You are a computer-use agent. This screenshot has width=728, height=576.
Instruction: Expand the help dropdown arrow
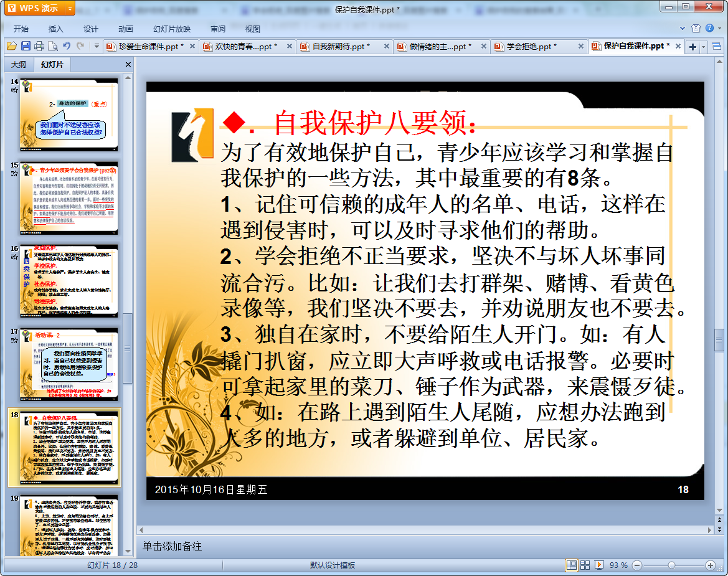point(720,28)
